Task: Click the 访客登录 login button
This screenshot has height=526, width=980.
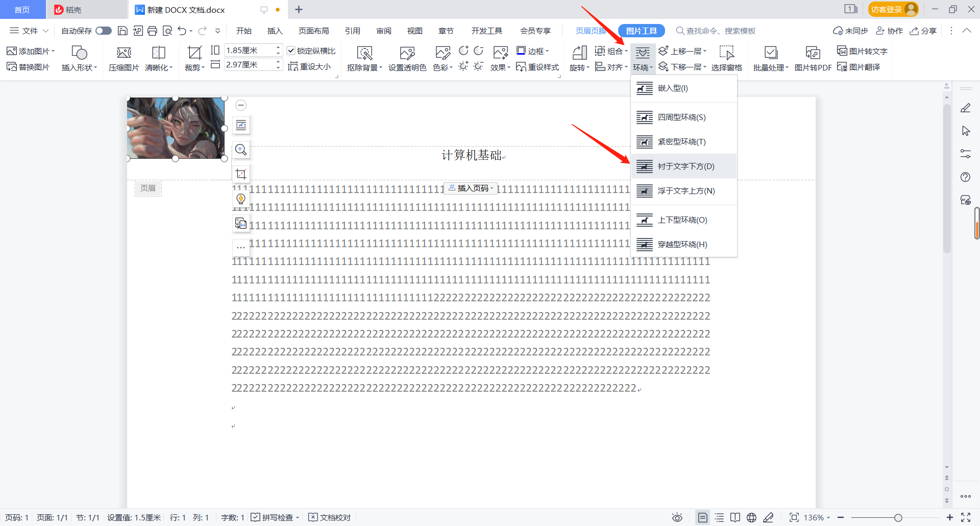Action: [892, 9]
